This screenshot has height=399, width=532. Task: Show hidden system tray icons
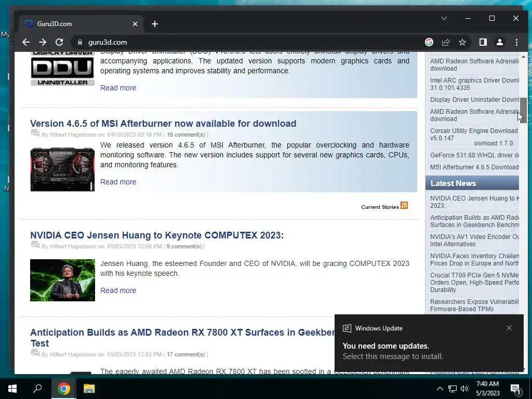440,389
